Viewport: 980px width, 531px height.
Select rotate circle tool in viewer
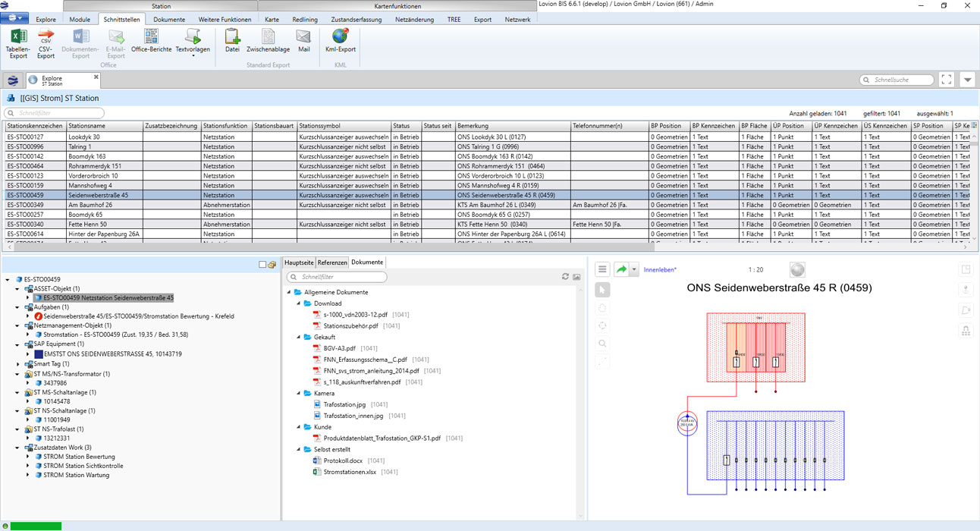[602, 326]
